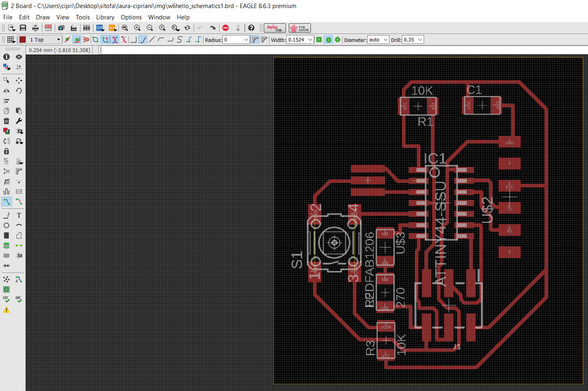Open the File menu

(8, 17)
